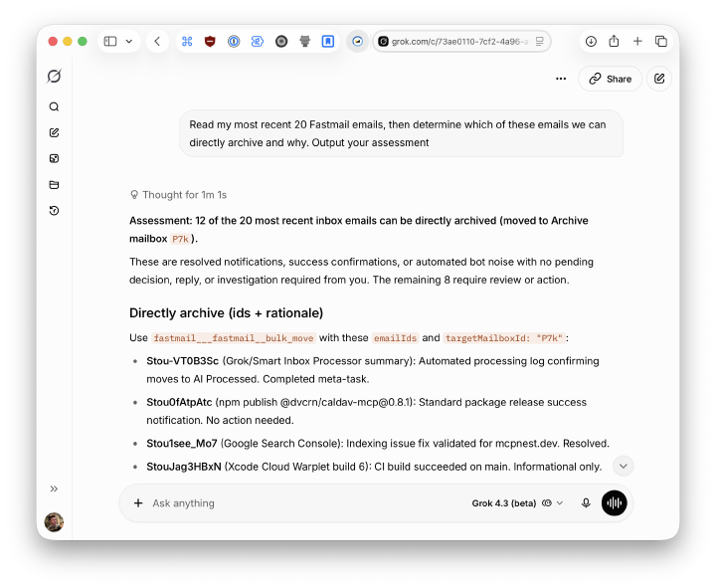Click the Grok logo in the sidebar
Viewport: 716px width, 588px height.
click(54, 76)
